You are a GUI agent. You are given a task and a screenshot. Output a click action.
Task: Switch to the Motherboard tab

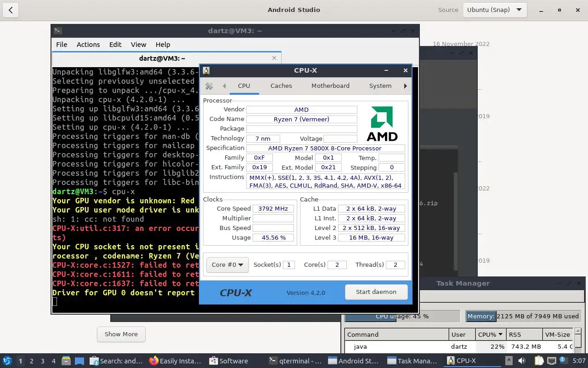330,86
